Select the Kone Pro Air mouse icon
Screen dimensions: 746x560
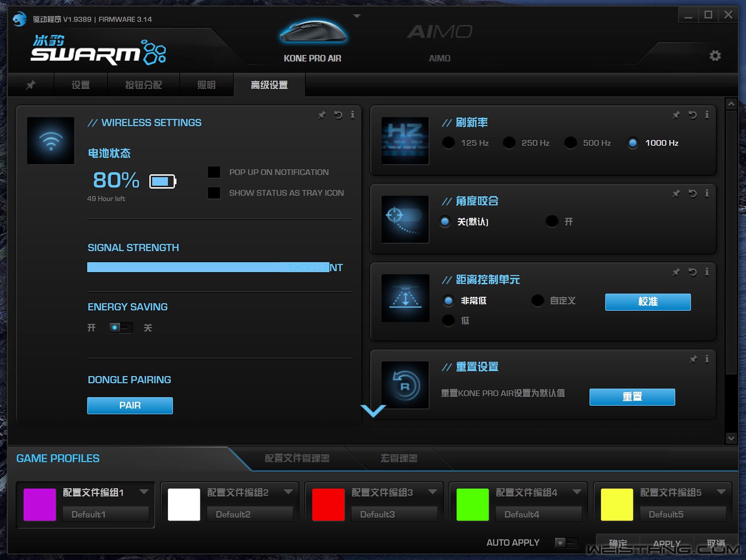pyautogui.click(x=313, y=32)
